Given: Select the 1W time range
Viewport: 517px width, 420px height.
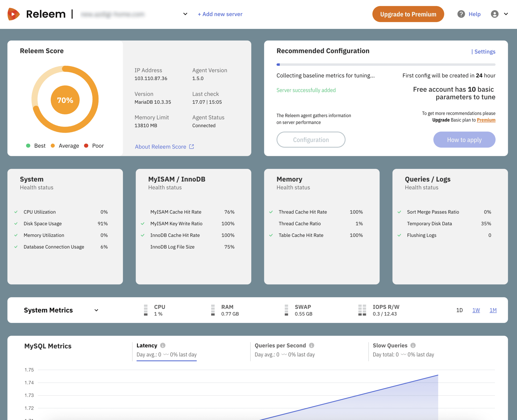Looking at the screenshot, I should pyautogui.click(x=476, y=310).
